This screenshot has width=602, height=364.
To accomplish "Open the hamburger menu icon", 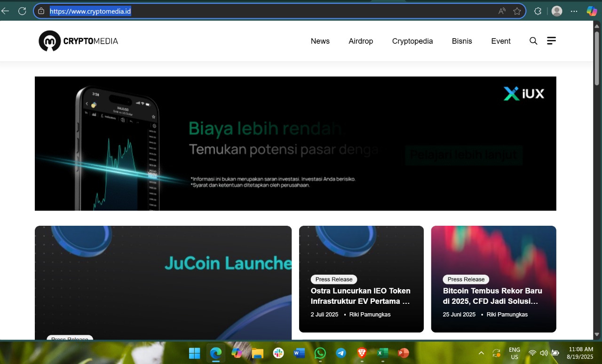I will (551, 41).
